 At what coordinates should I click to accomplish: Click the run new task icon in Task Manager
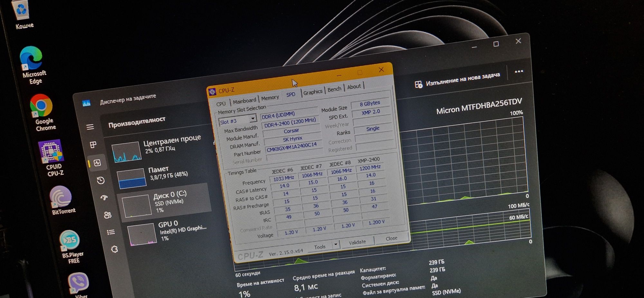coord(418,84)
